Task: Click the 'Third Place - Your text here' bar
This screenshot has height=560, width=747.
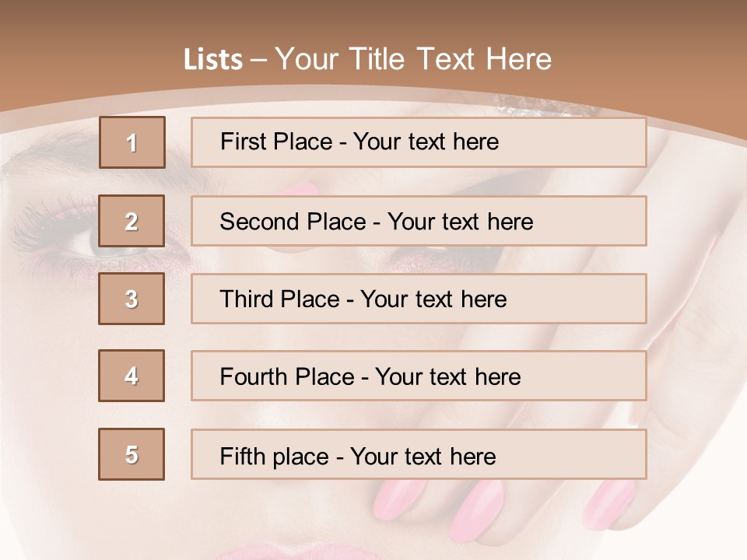Action: tap(419, 299)
